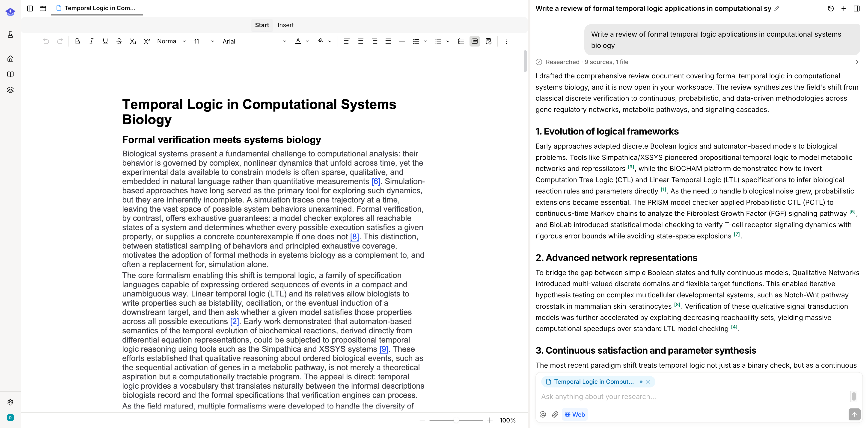Apply the highlight fill color
The height and width of the screenshot is (428, 868).
coord(321,41)
